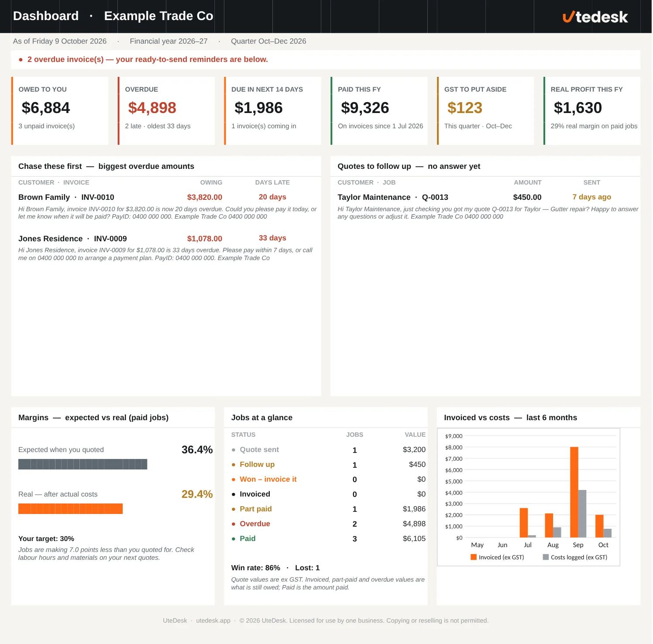This screenshot has height=644, width=653.
Task: Click the $123 GST to put aside value
Action: tap(465, 108)
